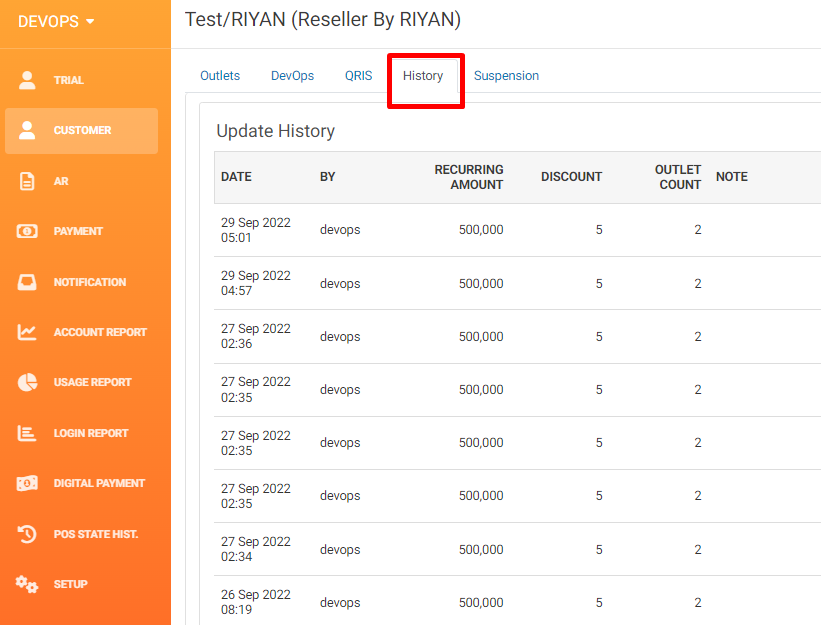
Task: Switch to the Outlets tab
Action: [x=220, y=76]
